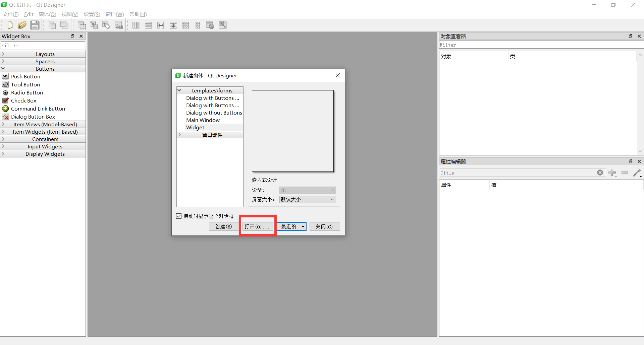644x345 pixels.
Task: Open property editor wrench settings icon
Action: 637,173
